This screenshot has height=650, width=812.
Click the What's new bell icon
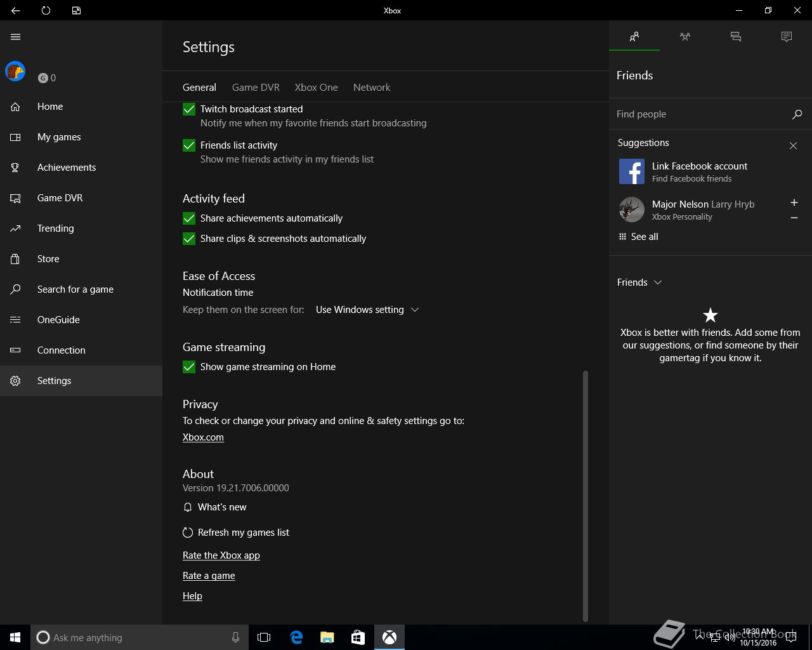pos(187,507)
